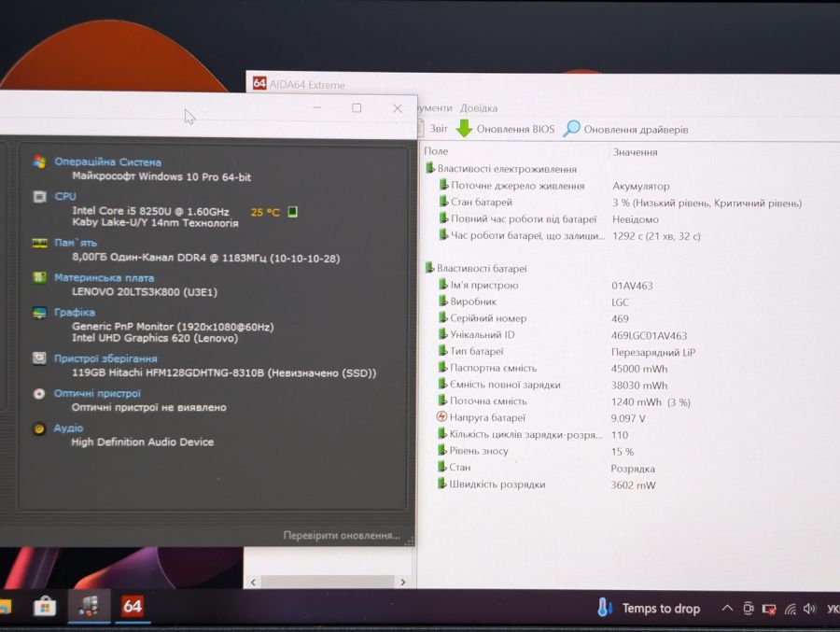Select the Ємність повної зарядки row

point(553,385)
